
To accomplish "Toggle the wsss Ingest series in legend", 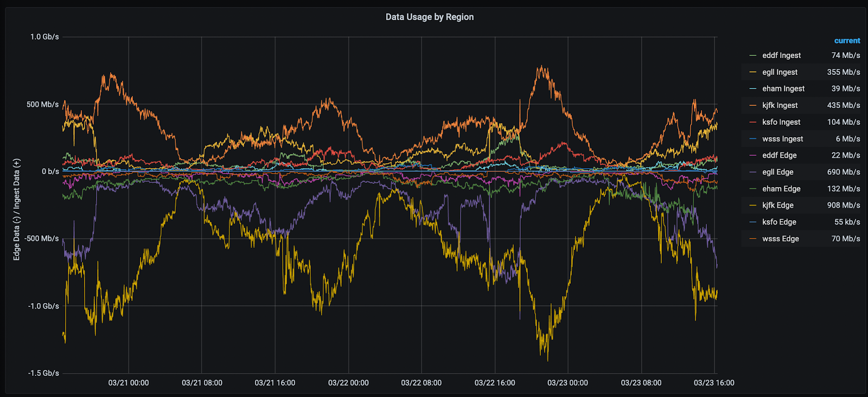I will coord(782,139).
